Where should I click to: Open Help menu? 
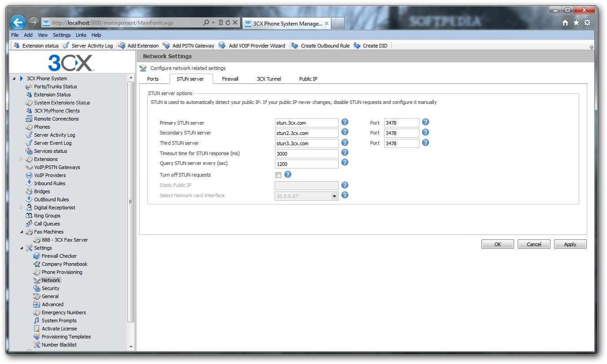96,35
